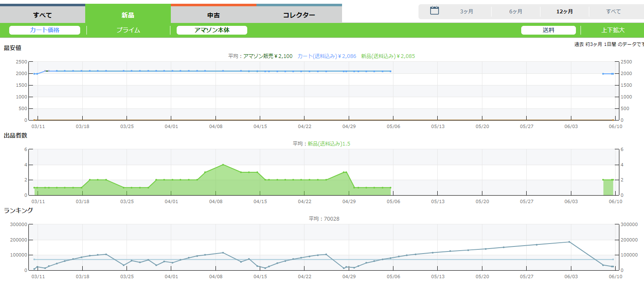Show すべて period next to 12ヶ月
The height and width of the screenshot is (284, 644).
click(613, 12)
